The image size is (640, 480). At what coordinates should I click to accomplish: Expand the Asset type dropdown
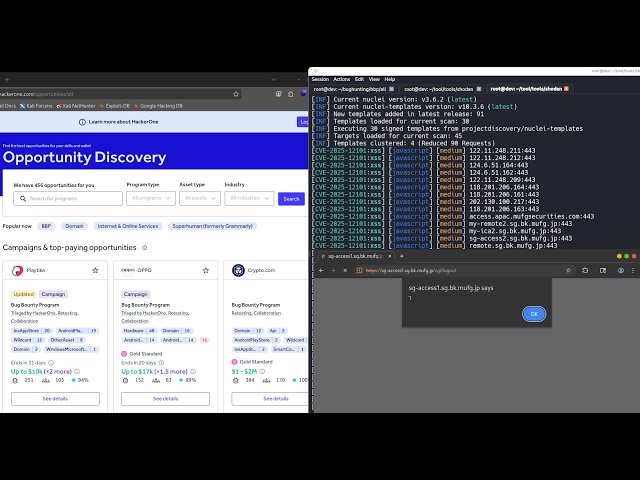pos(200,198)
